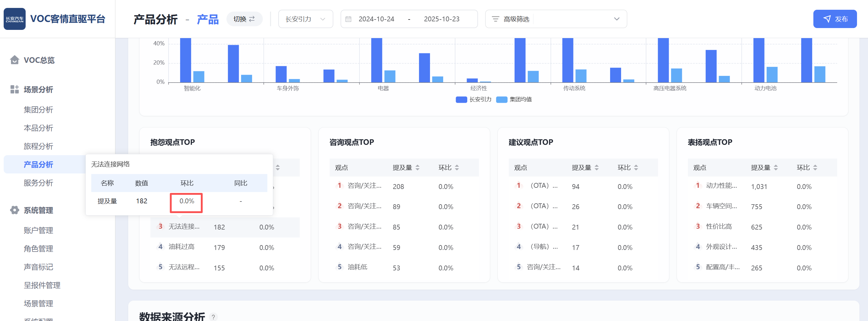This screenshot has height=321, width=868.
Task: Open 服务分析 in sidebar menu
Action: (x=38, y=183)
